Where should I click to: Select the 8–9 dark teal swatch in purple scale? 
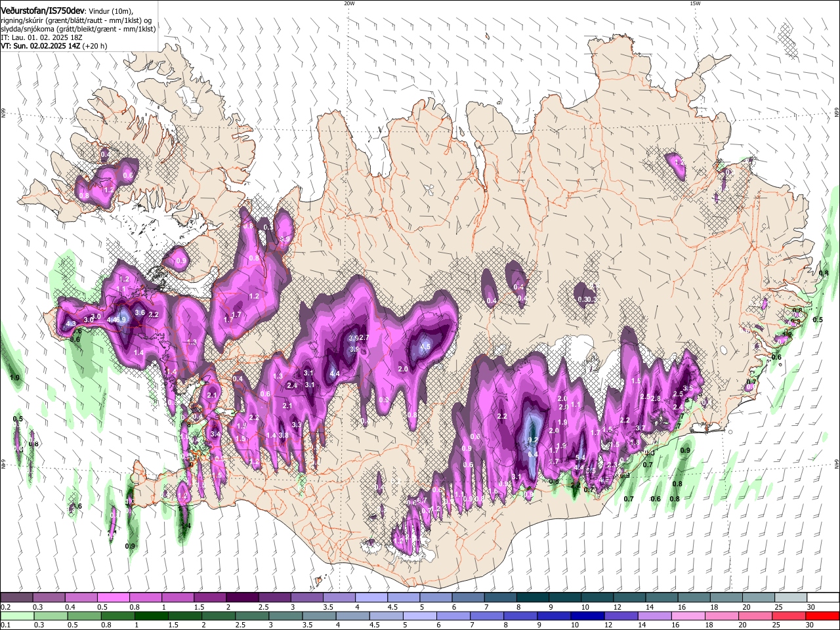click(532, 598)
